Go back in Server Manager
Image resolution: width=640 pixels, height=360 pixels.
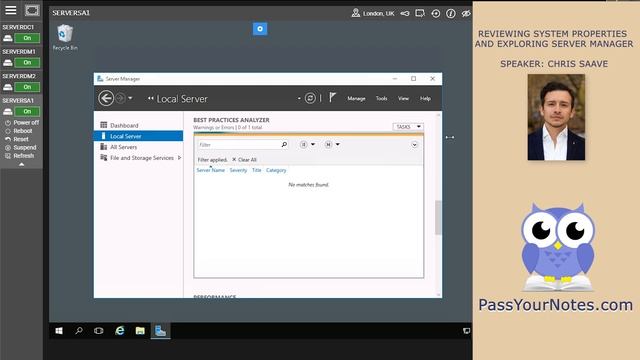click(106, 98)
